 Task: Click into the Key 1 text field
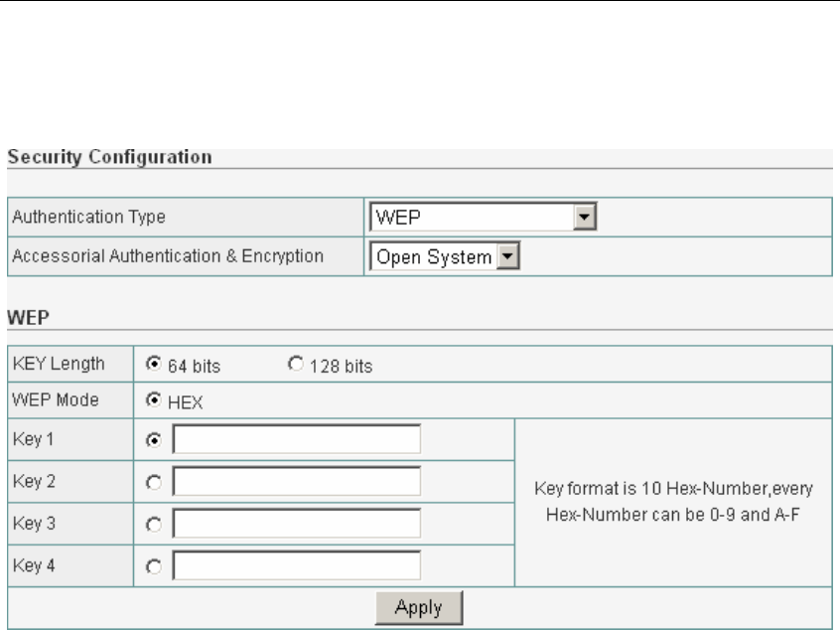(x=296, y=439)
